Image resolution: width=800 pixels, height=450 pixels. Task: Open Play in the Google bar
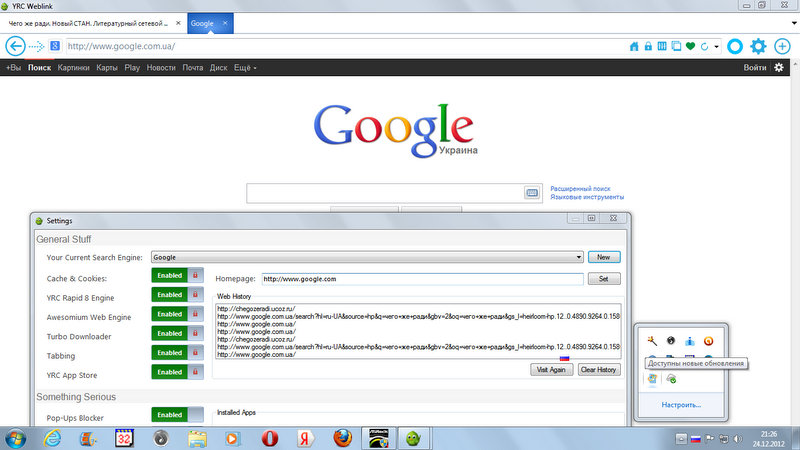(132, 67)
